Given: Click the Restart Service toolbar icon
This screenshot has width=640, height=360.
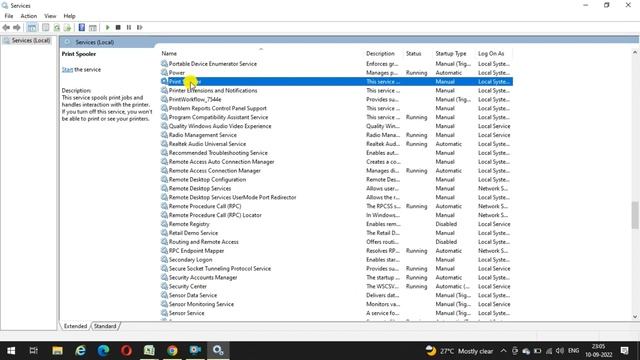Looking at the screenshot, I should (x=140, y=27).
